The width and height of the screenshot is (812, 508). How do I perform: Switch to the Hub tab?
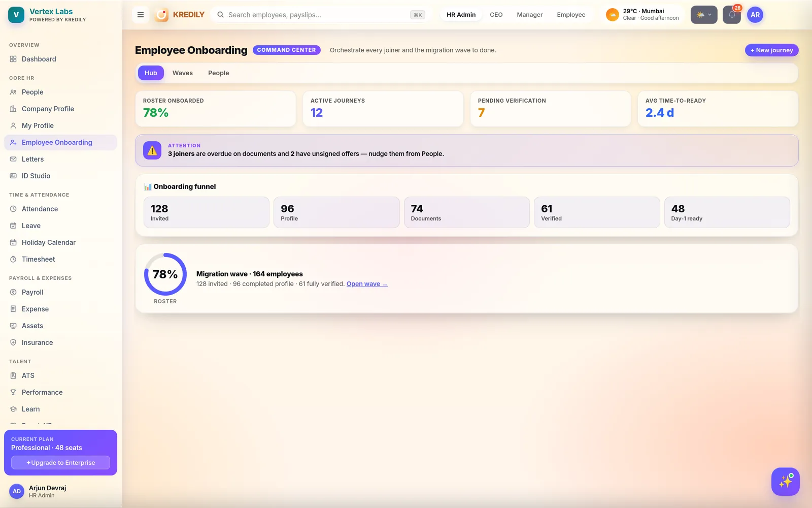[x=151, y=73]
